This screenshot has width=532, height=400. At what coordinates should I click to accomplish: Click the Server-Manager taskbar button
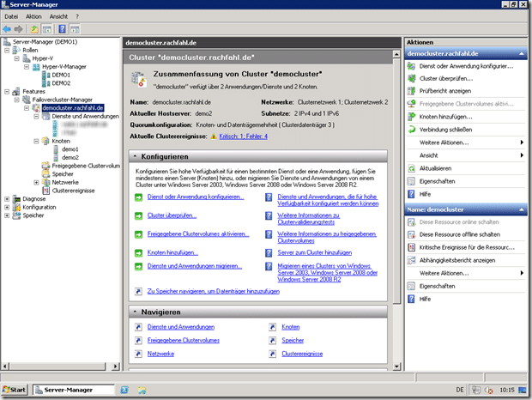point(74,390)
